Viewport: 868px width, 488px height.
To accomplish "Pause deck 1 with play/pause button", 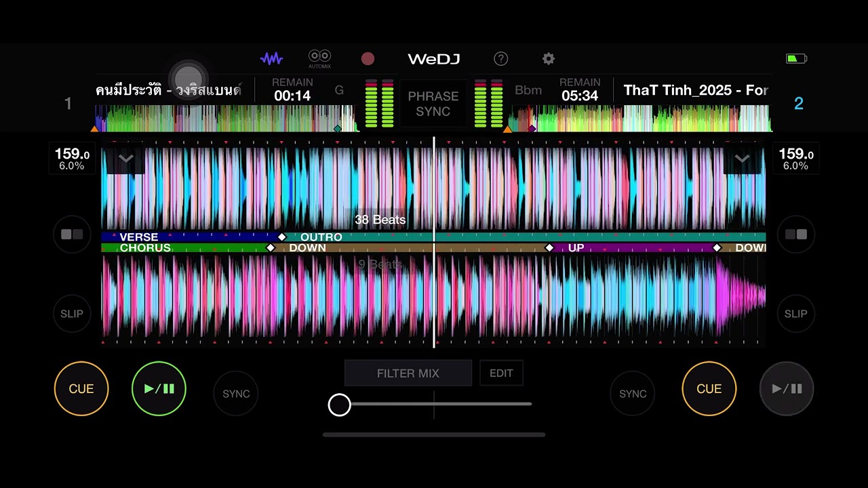I will click(159, 388).
